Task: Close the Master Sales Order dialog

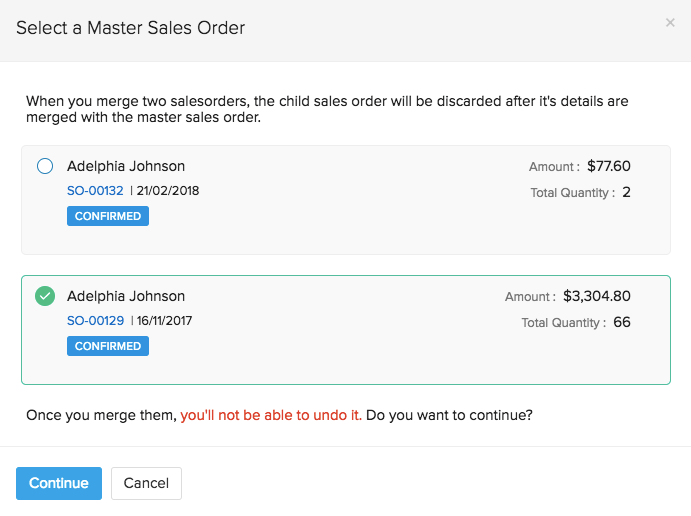Action: 670,23
